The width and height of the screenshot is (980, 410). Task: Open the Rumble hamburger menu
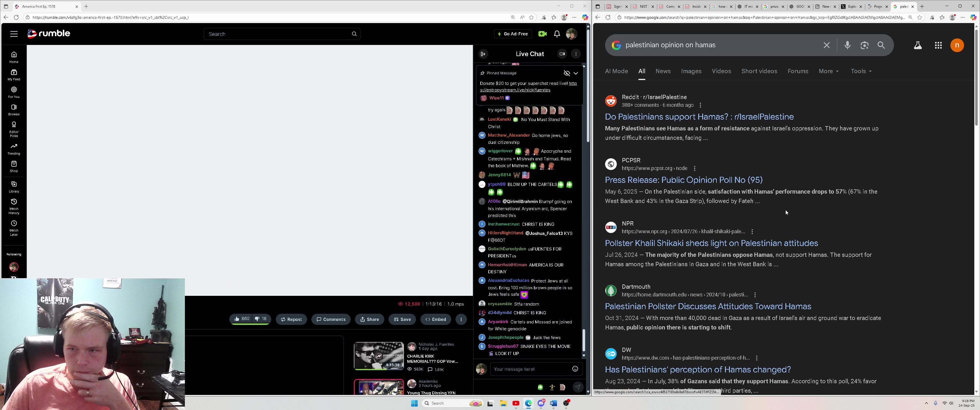(x=14, y=34)
